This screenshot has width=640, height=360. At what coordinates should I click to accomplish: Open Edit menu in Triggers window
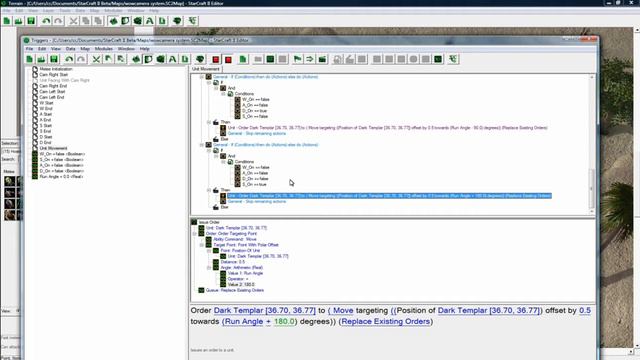tap(42, 49)
